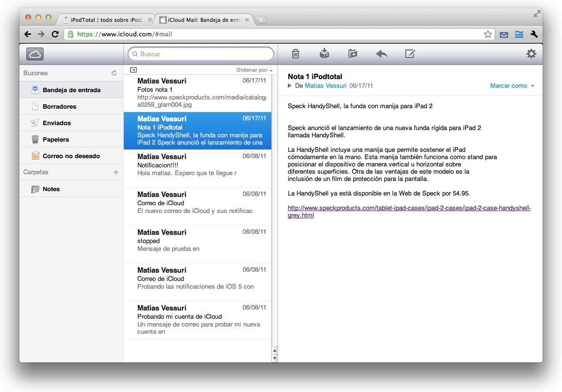This screenshot has height=392, width=562.
Task: Click the browser forward arrow
Action: click(x=41, y=34)
